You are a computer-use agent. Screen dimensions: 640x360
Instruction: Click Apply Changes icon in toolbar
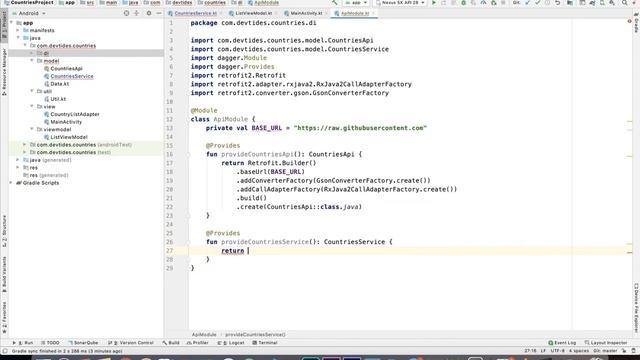pos(443,3)
